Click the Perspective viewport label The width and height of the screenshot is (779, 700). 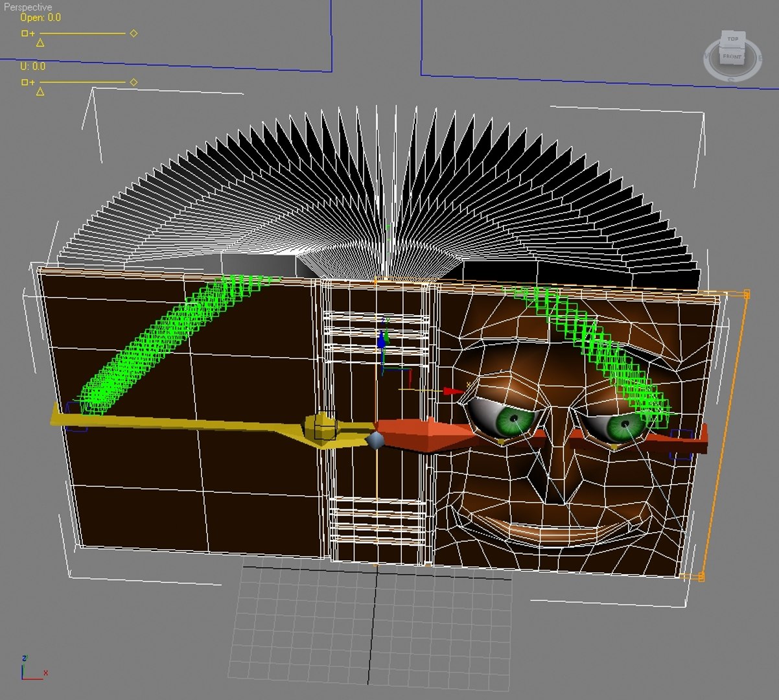[x=27, y=7]
